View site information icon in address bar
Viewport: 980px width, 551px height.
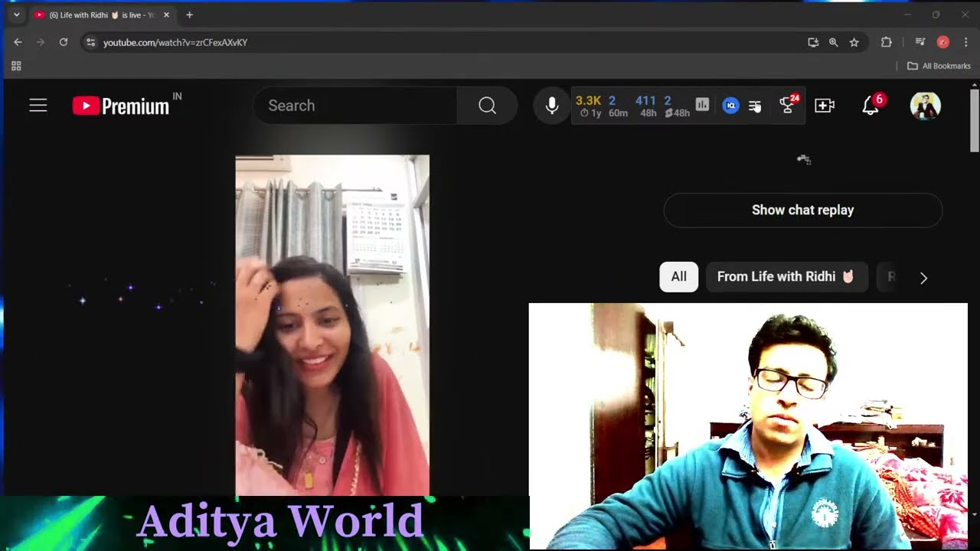point(90,42)
